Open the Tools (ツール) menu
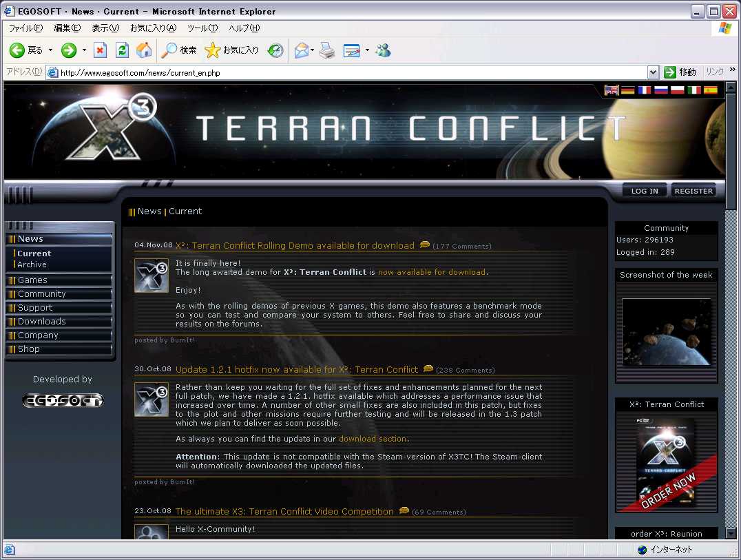 pos(202,28)
